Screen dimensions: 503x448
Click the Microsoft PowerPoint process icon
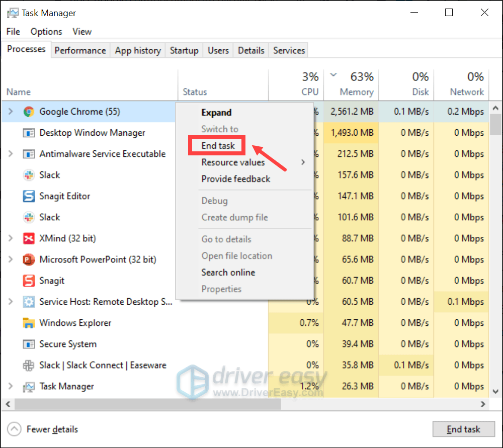(29, 259)
